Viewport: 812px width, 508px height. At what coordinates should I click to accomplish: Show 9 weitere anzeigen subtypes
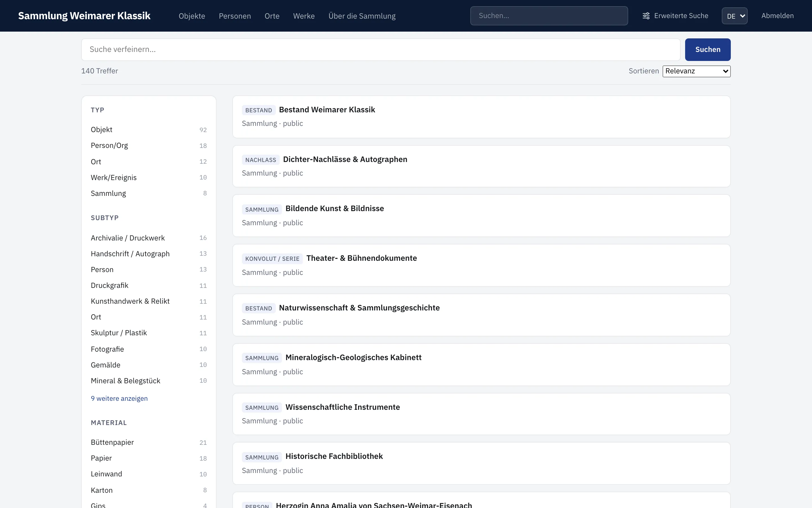click(x=119, y=398)
